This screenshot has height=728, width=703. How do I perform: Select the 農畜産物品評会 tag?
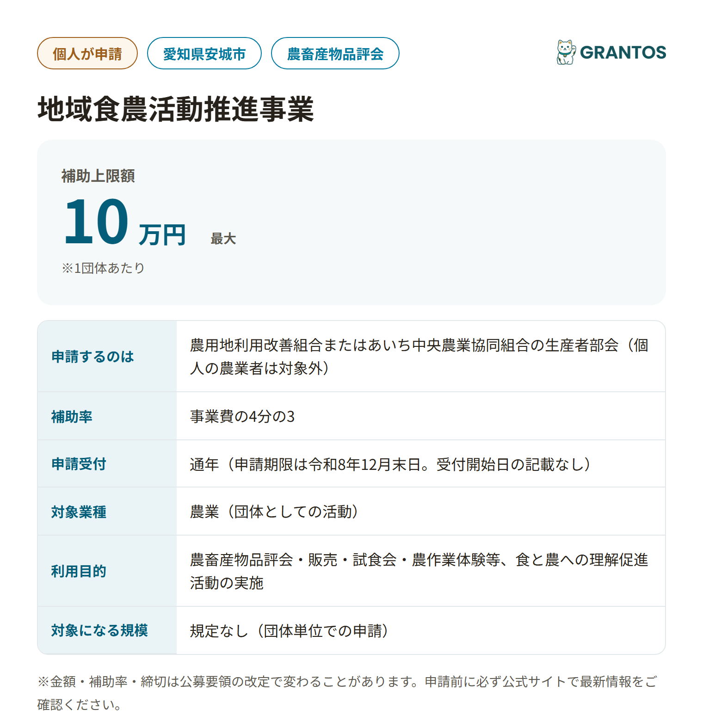coord(335,54)
